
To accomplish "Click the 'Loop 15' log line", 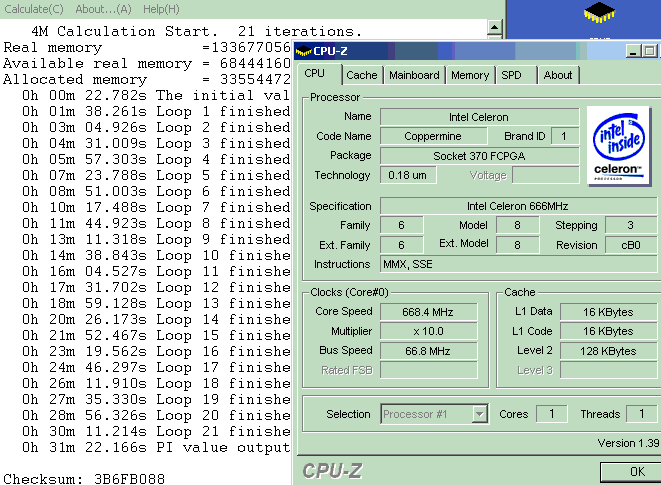I will (156, 336).
